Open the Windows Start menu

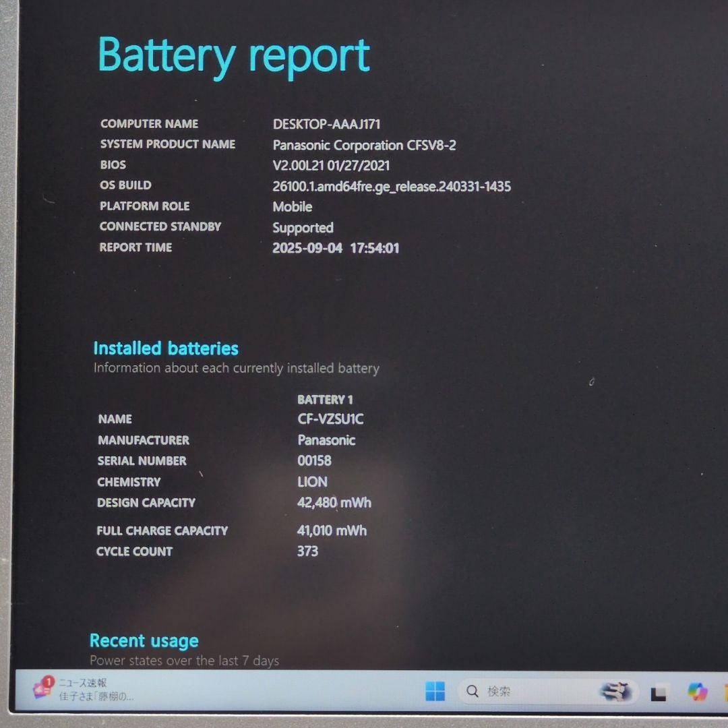[x=434, y=690]
